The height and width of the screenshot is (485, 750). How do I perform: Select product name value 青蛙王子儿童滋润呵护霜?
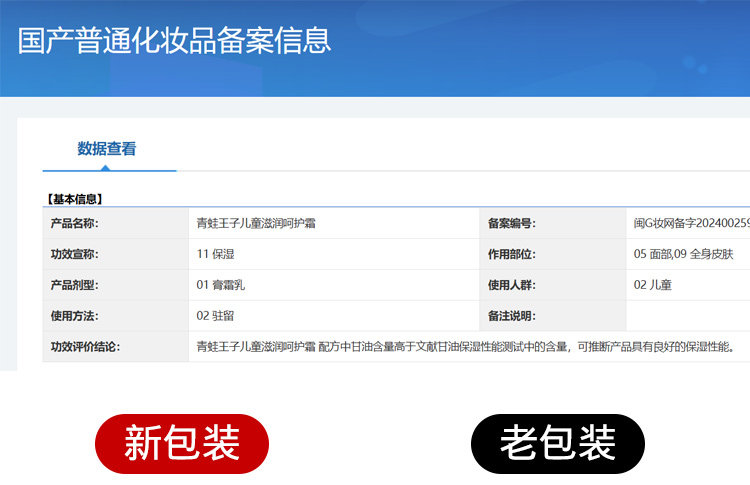pos(256,223)
